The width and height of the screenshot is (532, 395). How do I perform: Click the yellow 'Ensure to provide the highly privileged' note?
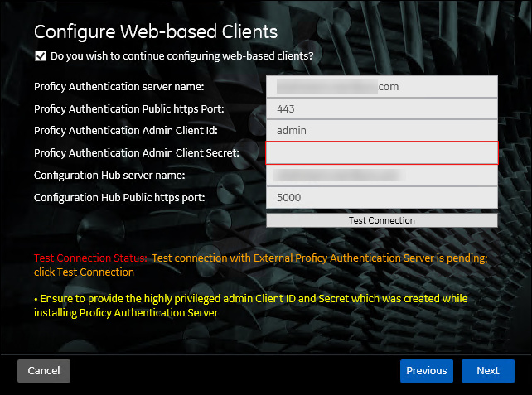pyautogui.click(x=251, y=306)
